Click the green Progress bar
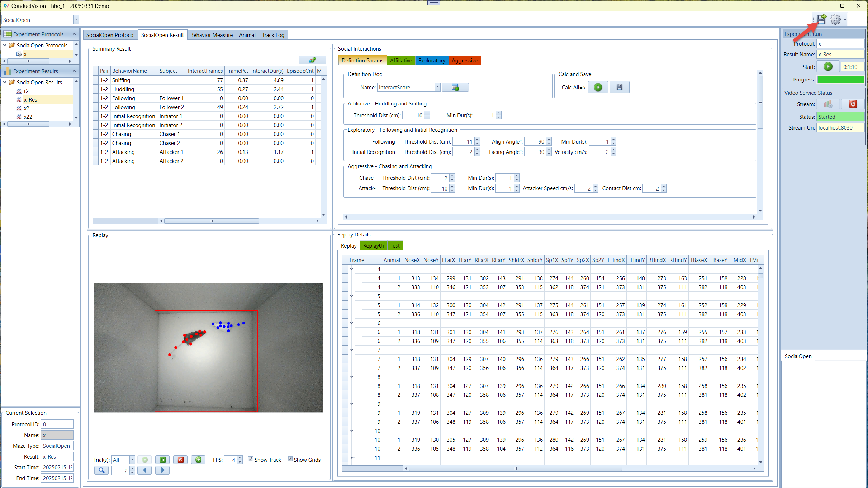Image resolution: width=868 pixels, height=488 pixels. click(840, 80)
